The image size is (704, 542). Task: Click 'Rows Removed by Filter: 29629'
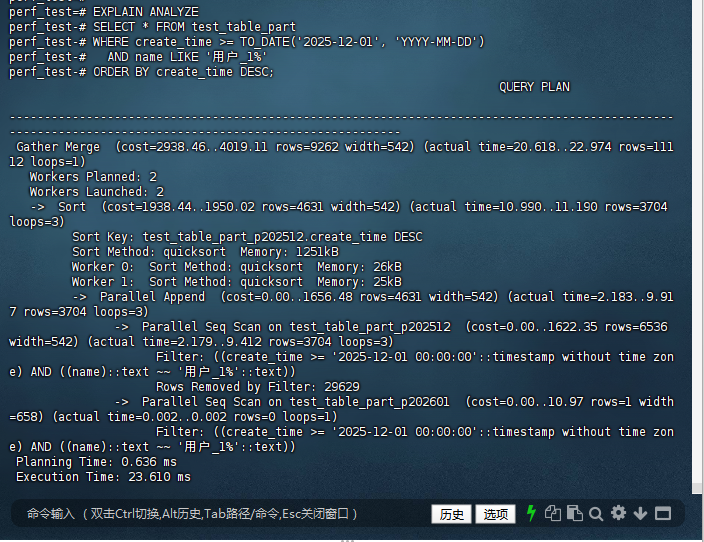point(258,387)
